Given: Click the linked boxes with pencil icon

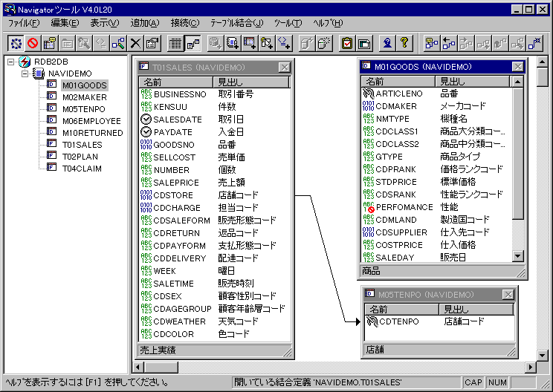Looking at the screenshot, I should (x=118, y=43).
